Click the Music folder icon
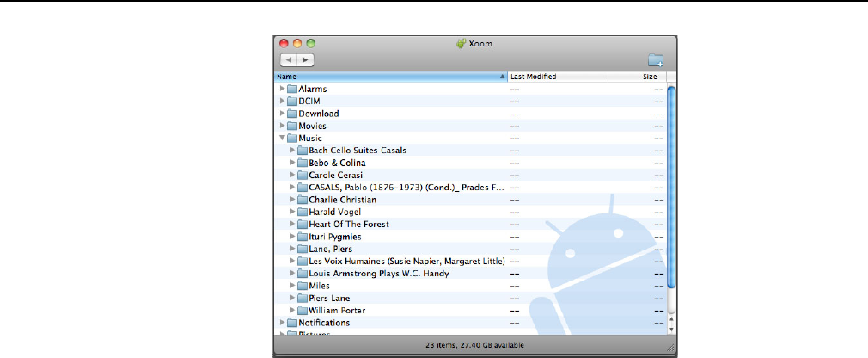The image size is (868, 358). pos(292,138)
